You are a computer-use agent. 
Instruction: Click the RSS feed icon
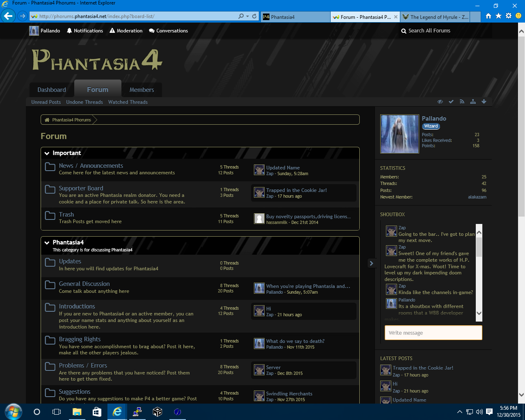[462, 102]
